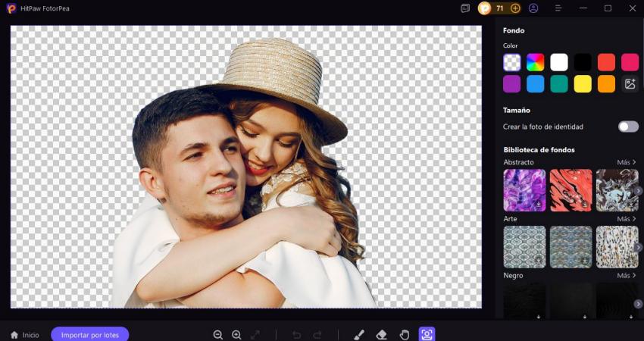Expand more Arte backgrounds with Más
The image size is (644, 341).
pyautogui.click(x=626, y=219)
